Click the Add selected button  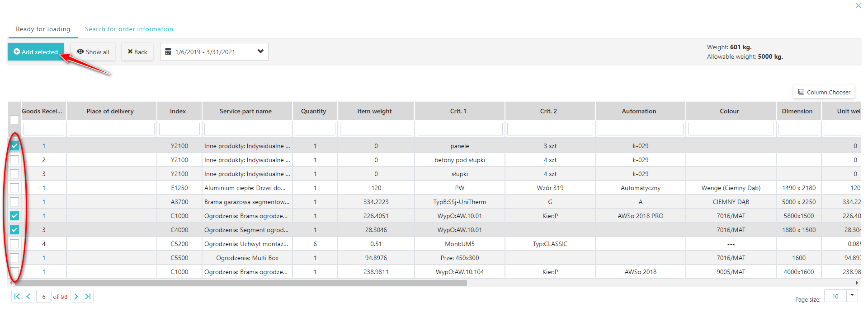pos(36,52)
